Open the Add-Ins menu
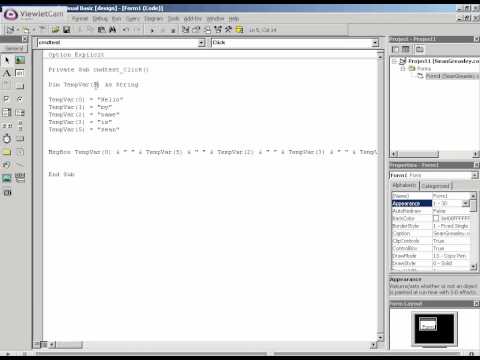Image resolution: width=480 pixels, height=360 pixels. click(x=193, y=19)
